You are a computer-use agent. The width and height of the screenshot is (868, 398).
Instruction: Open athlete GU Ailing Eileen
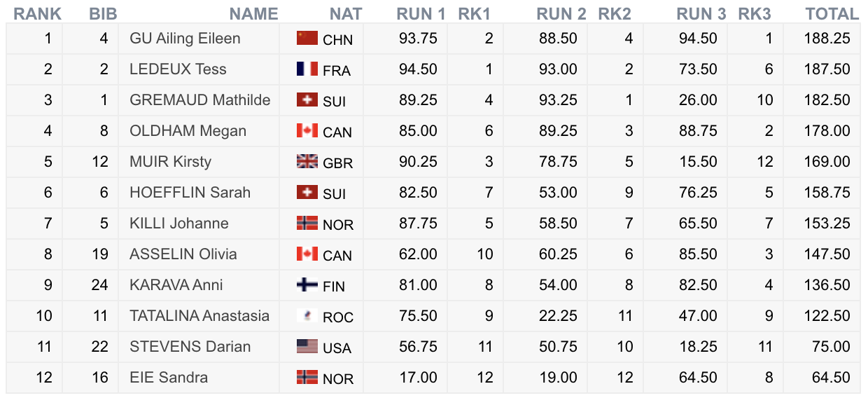(x=185, y=39)
